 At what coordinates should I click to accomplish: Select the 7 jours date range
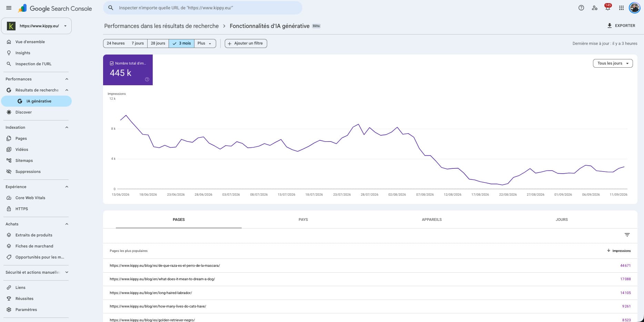[x=138, y=43]
